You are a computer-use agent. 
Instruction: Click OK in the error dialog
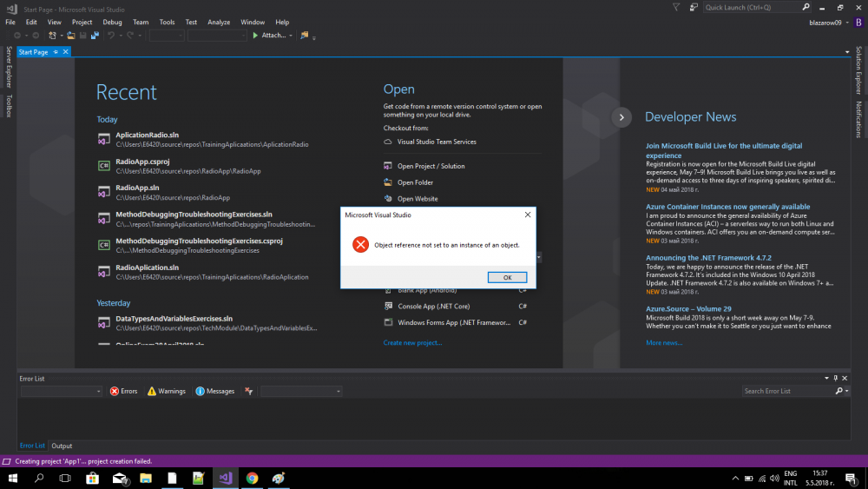[x=507, y=277]
